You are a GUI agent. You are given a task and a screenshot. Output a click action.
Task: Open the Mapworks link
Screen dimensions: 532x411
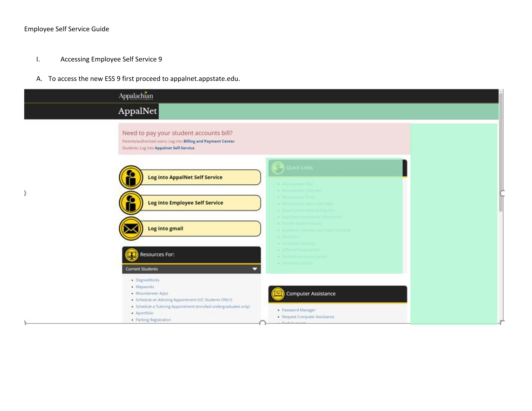(145, 287)
